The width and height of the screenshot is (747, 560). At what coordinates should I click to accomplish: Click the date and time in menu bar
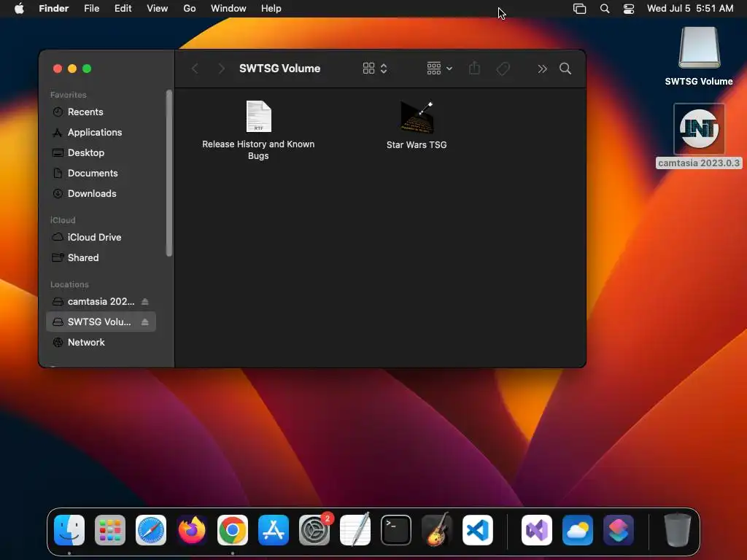690,9
